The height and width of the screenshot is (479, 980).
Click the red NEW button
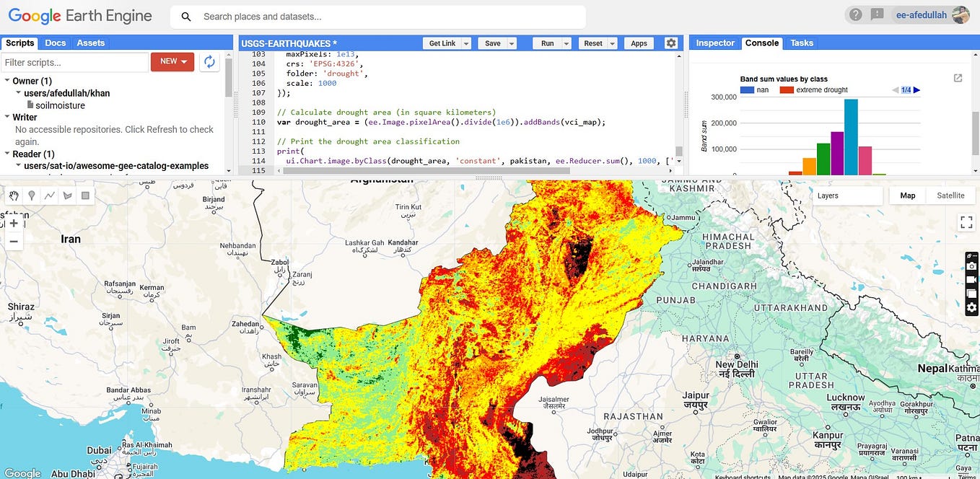coord(172,61)
